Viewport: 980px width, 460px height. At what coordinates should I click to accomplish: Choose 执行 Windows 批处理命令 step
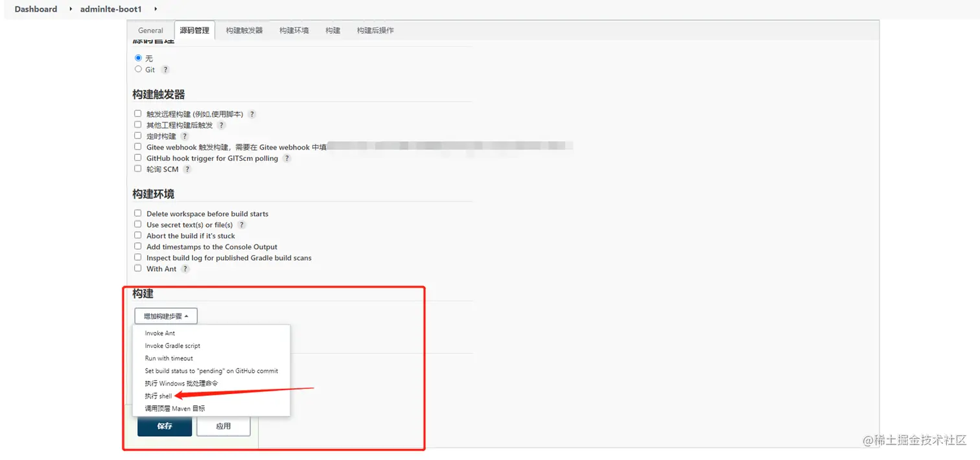click(x=211, y=384)
